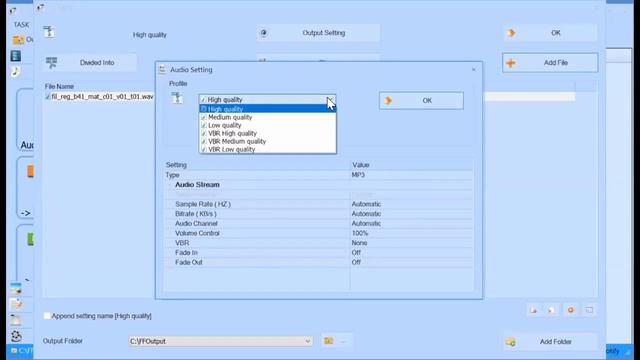The width and height of the screenshot is (640, 360).
Task: Click the File Name column header
Action: click(x=59, y=87)
